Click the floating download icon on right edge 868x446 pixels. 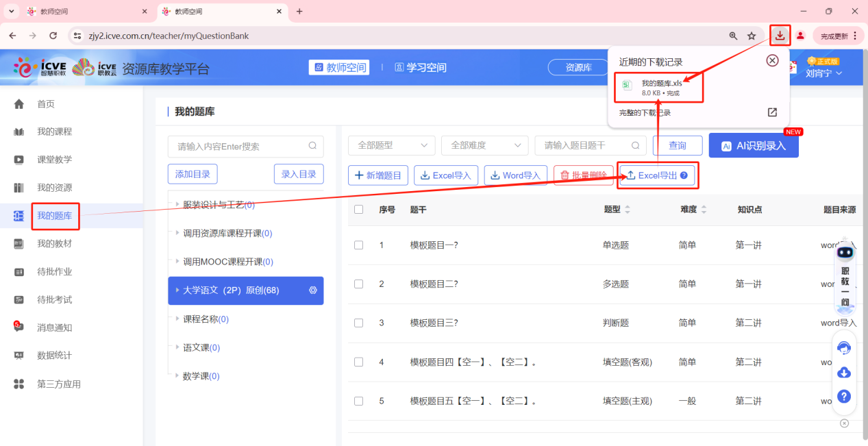pos(844,372)
